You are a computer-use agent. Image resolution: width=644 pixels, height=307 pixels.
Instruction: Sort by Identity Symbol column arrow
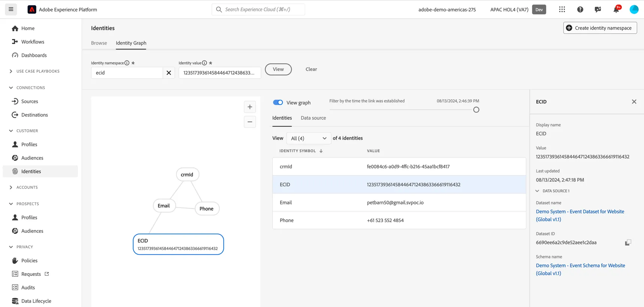pos(321,151)
